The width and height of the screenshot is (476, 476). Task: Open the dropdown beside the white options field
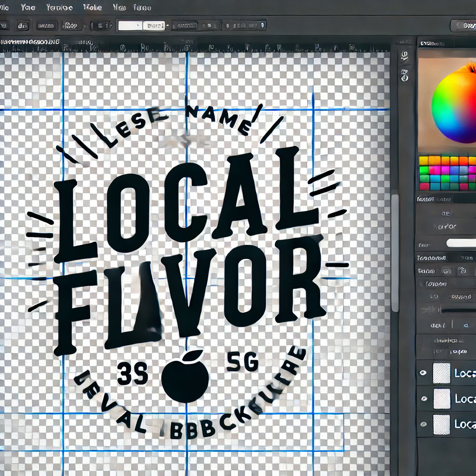(154, 26)
